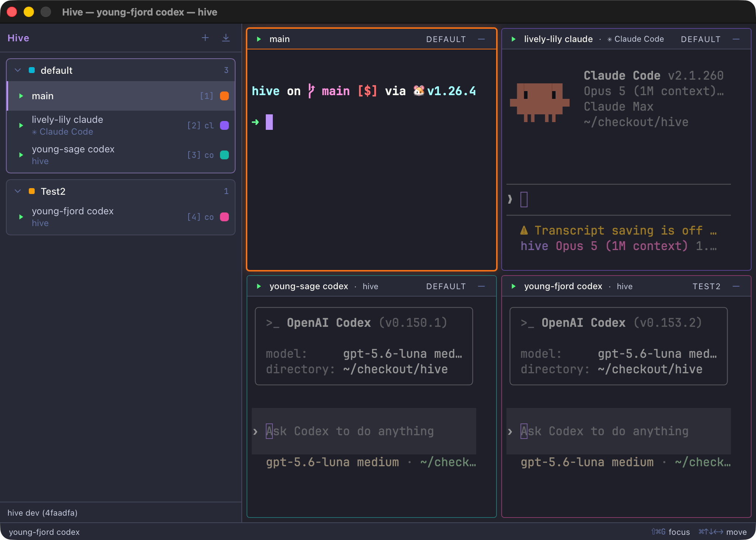Click default group count 3

pyautogui.click(x=226, y=70)
